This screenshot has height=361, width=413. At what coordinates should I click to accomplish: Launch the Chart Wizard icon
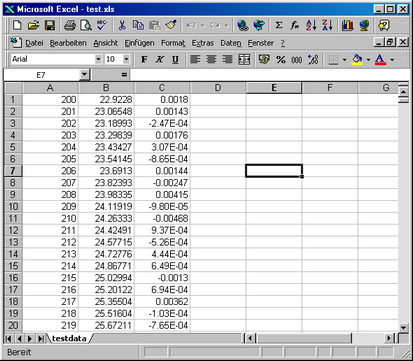coord(347,25)
